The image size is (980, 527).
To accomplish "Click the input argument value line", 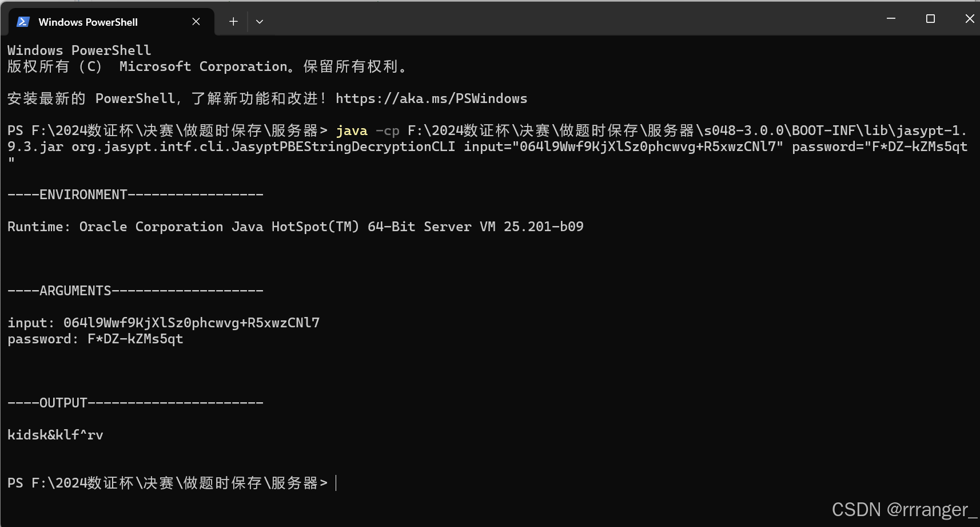I will (x=164, y=323).
